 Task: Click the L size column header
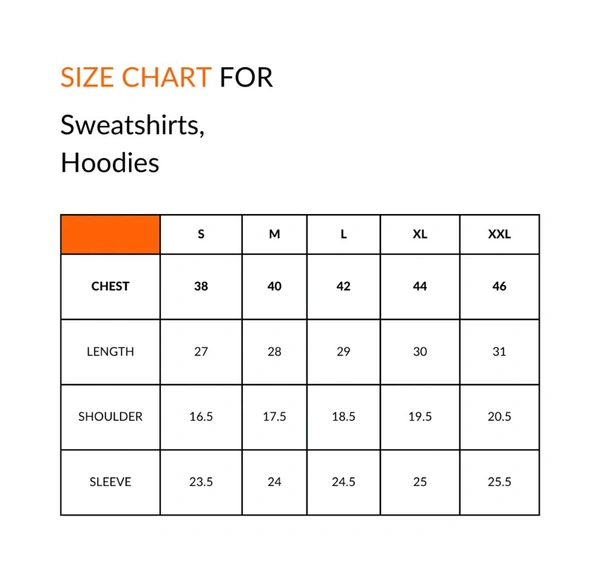click(x=343, y=234)
